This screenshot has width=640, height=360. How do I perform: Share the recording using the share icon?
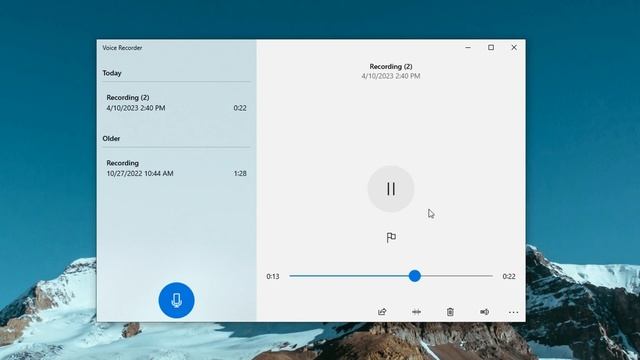(382, 312)
